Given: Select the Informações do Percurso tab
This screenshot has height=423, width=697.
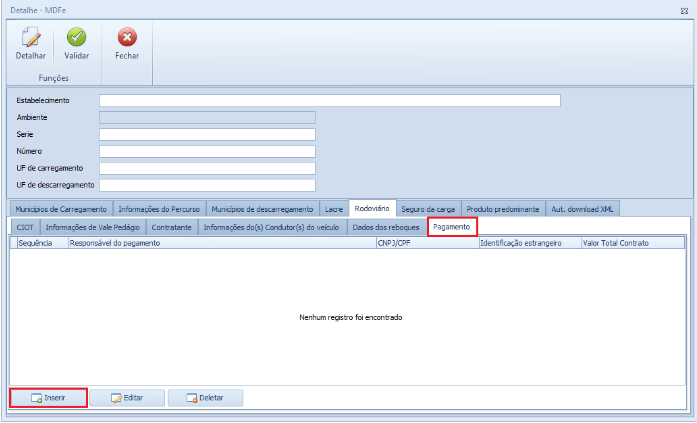Looking at the screenshot, I should pyautogui.click(x=159, y=209).
